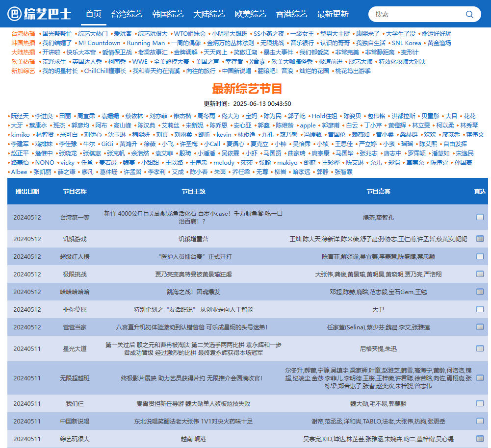Screen dimensions: 491x448
Task: Click the search magnifier icon
Action: (469, 14)
